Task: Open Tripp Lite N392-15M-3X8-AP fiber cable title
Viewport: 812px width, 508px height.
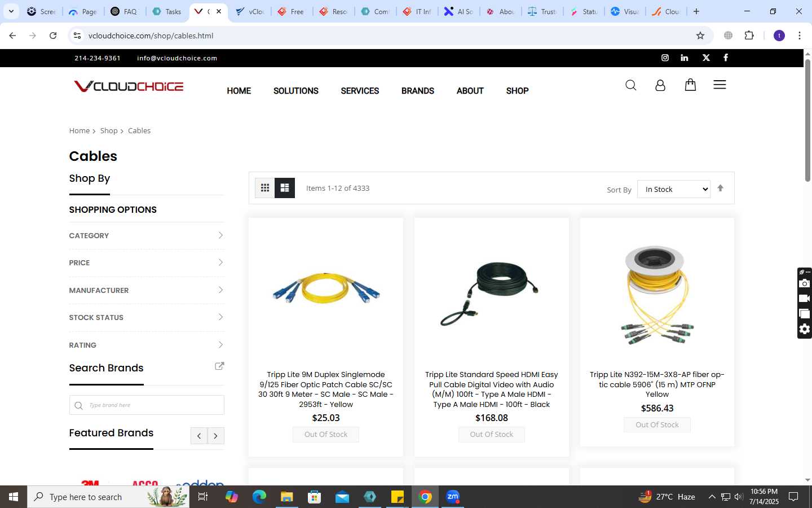Action: coord(657,384)
